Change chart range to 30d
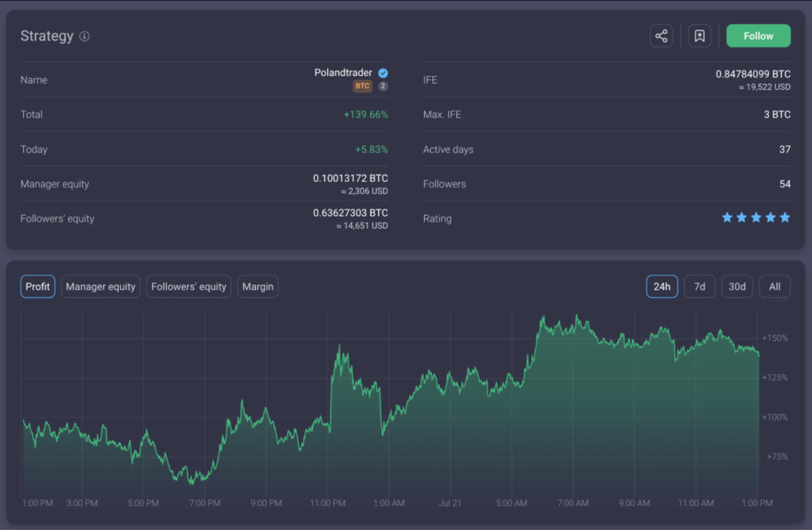Viewport: 812px width, 530px height. coord(737,287)
